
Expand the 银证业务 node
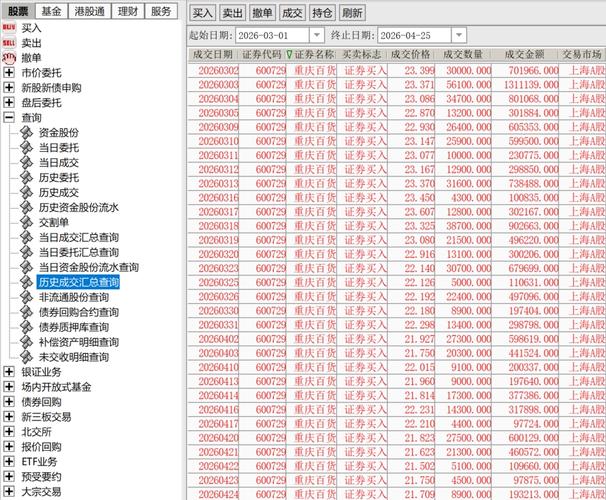tap(9, 372)
